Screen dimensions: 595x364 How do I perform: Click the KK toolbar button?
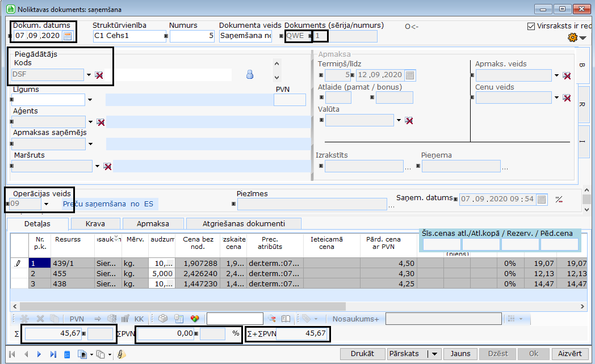pos(139,319)
